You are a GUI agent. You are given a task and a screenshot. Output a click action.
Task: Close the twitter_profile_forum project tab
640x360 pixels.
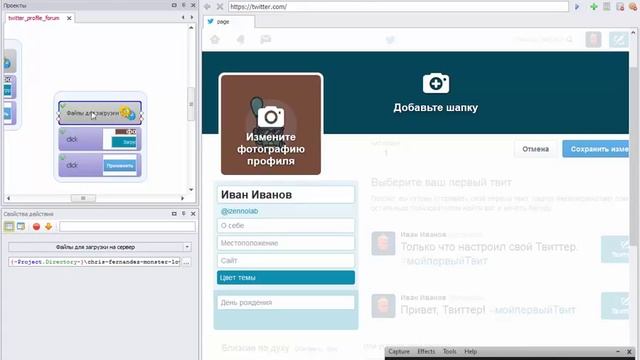click(69, 18)
